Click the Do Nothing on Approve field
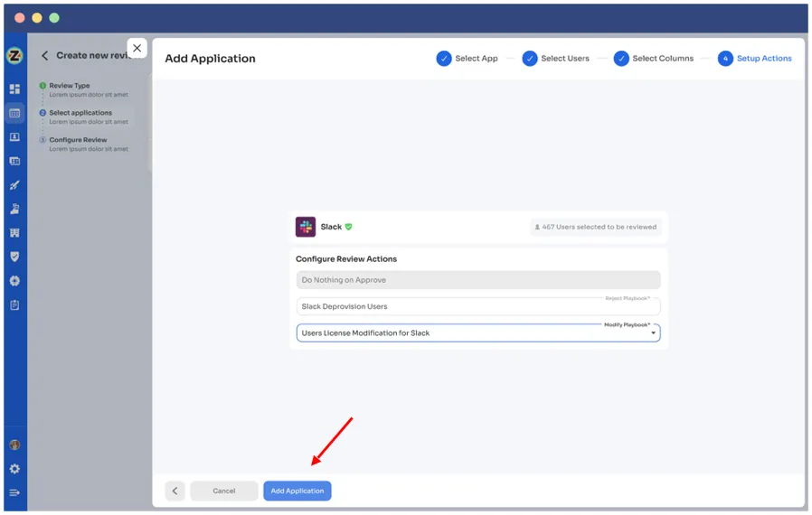Viewport: 812px width, 515px height. [478, 280]
